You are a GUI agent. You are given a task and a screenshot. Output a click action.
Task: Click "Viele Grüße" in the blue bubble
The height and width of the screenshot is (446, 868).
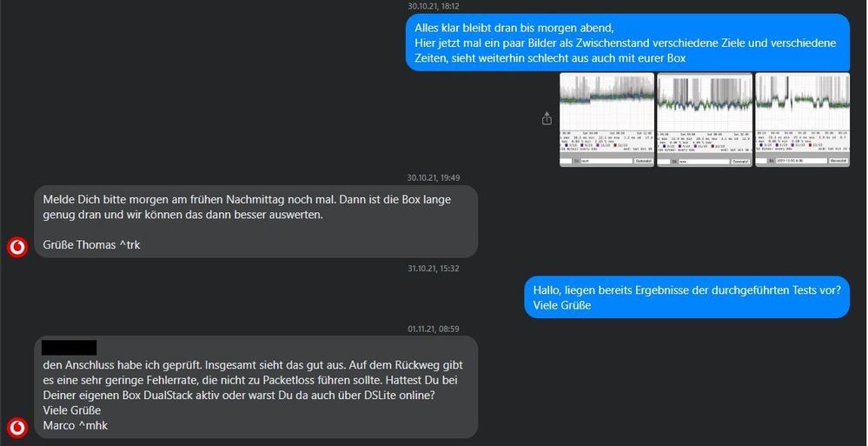coord(562,305)
